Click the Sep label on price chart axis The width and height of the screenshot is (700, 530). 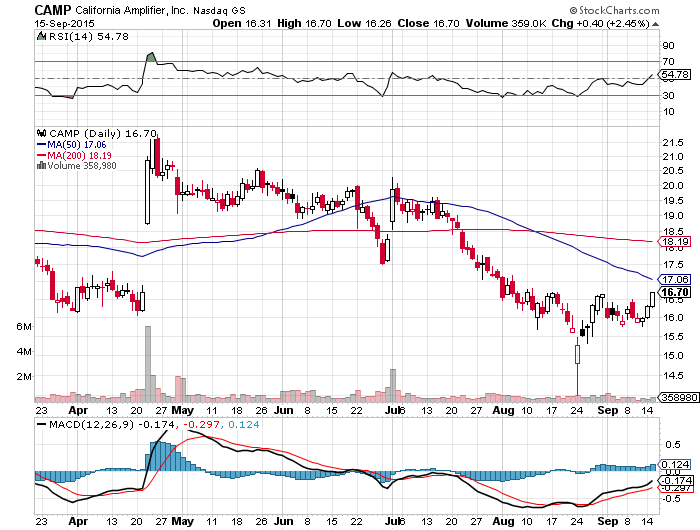608,410
